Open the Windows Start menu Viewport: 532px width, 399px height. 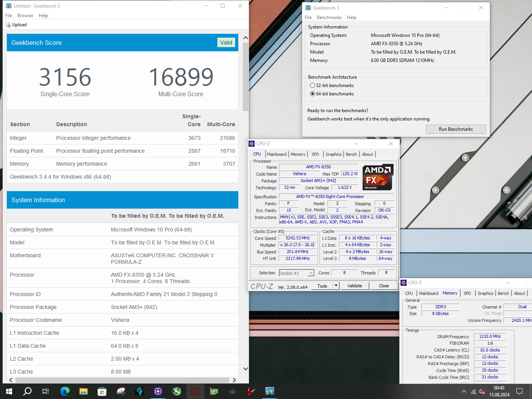click(9, 391)
